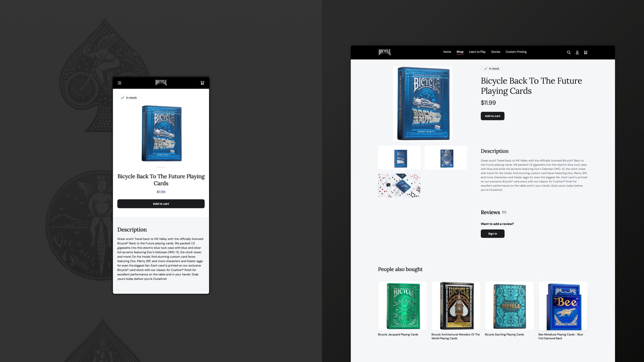
Task: Select the Shop menu tab
Action: point(460,52)
